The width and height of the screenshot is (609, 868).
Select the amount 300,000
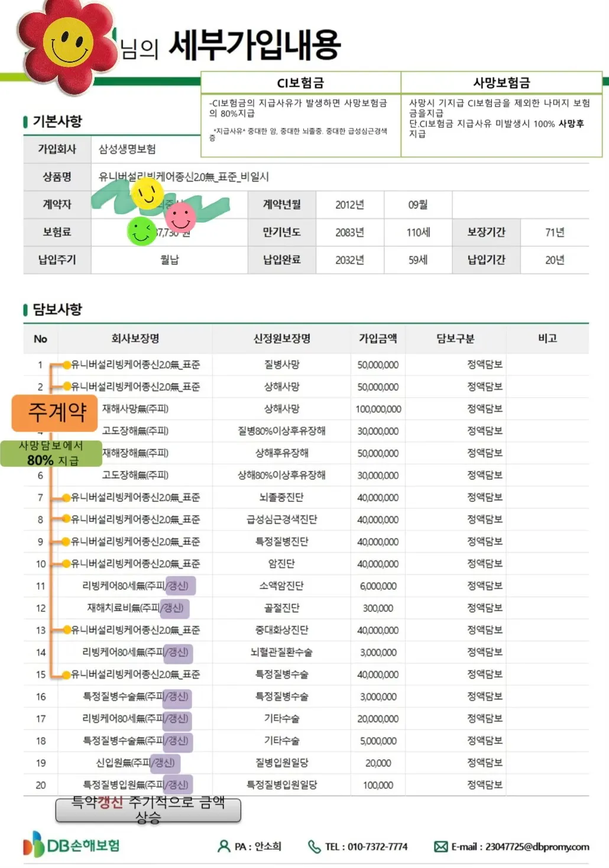378,608
